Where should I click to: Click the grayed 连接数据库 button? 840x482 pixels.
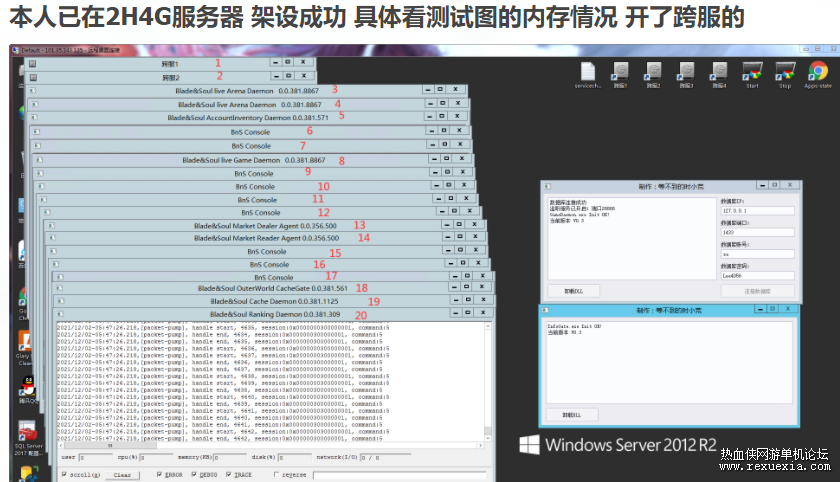(x=757, y=291)
